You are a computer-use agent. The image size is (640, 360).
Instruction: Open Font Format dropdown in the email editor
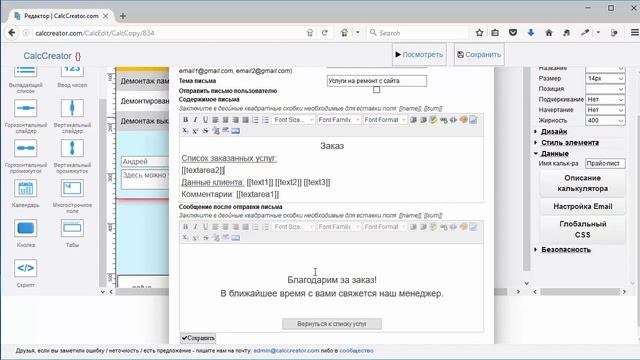click(x=385, y=120)
